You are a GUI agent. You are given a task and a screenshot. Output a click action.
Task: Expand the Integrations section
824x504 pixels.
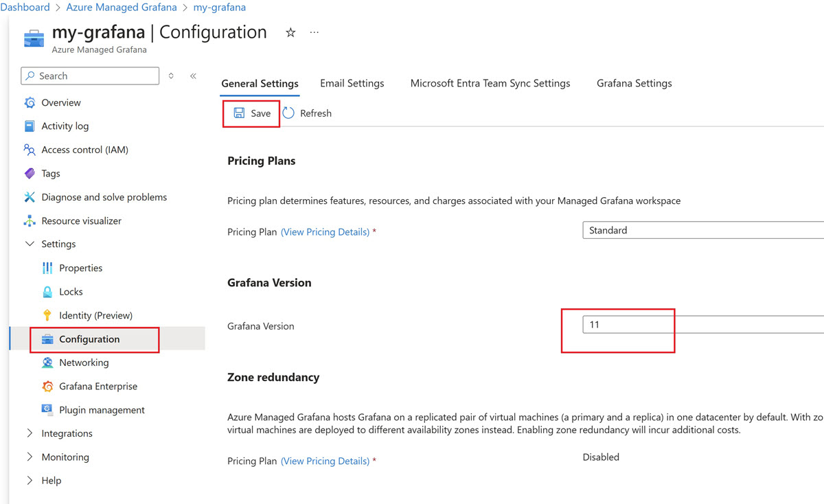point(30,434)
